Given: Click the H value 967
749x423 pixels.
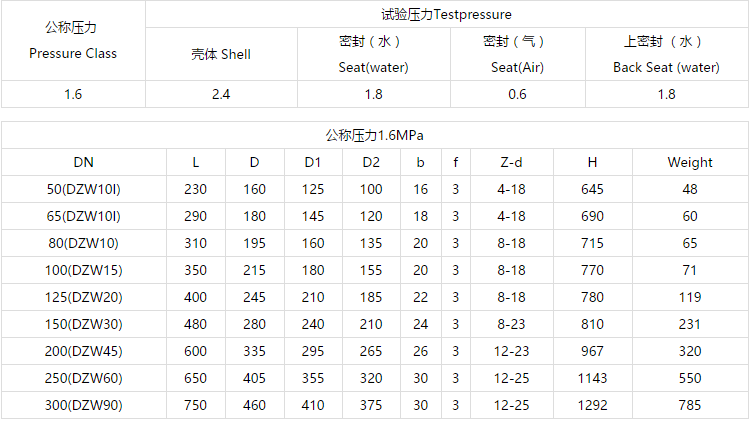Looking at the screenshot, I should pyautogui.click(x=593, y=351).
